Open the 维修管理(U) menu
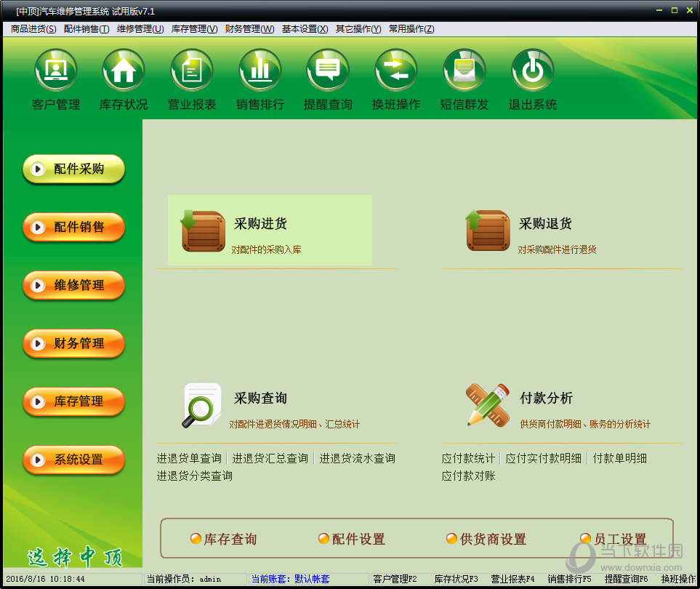This screenshot has height=589, width=700. click(140, 29)
